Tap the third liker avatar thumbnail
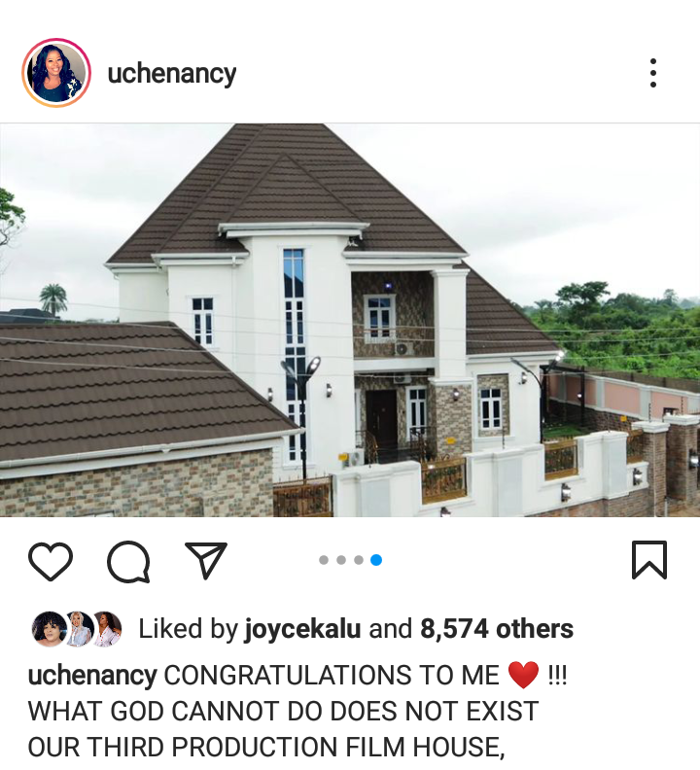 pos(107,629)
